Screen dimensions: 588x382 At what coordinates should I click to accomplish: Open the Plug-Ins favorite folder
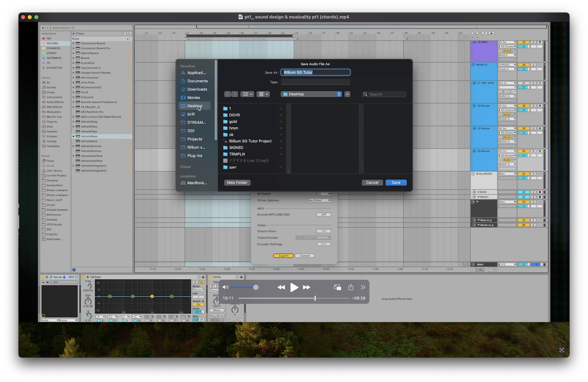coord(194,156)
